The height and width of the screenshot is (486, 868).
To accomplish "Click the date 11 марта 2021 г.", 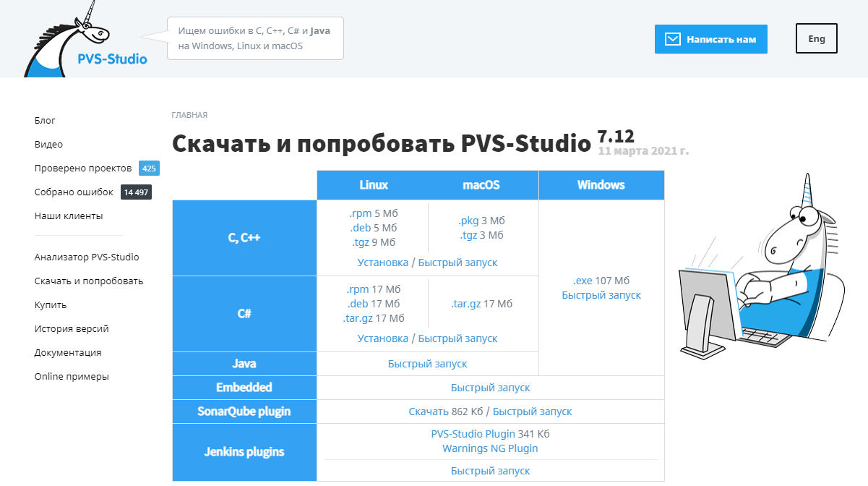I will pyautogui.click(x=643, y=151).
